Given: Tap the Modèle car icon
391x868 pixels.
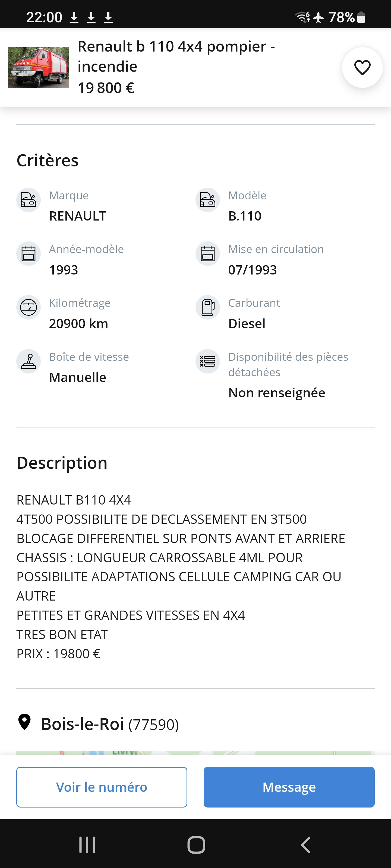Looking at the screenshot, I should pyautogui.click(x=207, y=200).
